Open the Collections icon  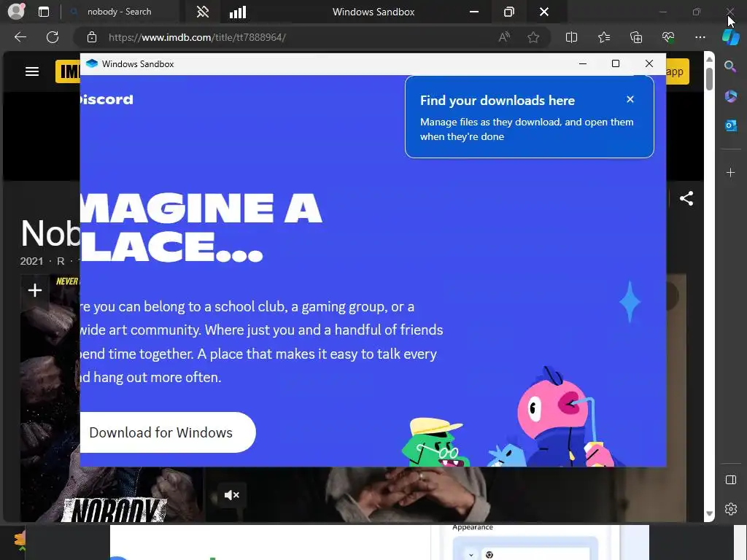point(636,37)
